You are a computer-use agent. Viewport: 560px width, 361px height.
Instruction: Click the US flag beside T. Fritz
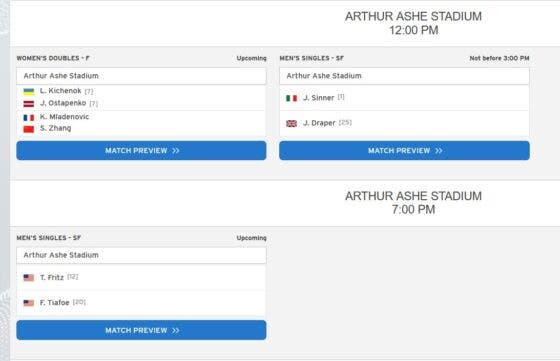tap(29, 277)
